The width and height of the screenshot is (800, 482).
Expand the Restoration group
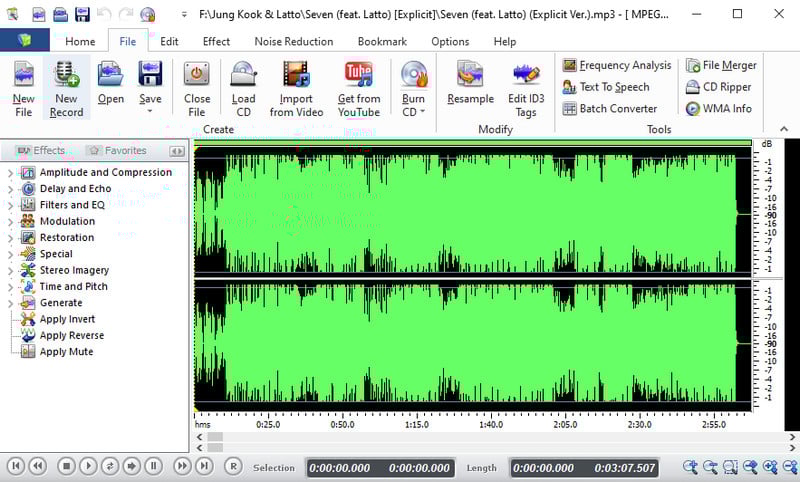point(10,238)
